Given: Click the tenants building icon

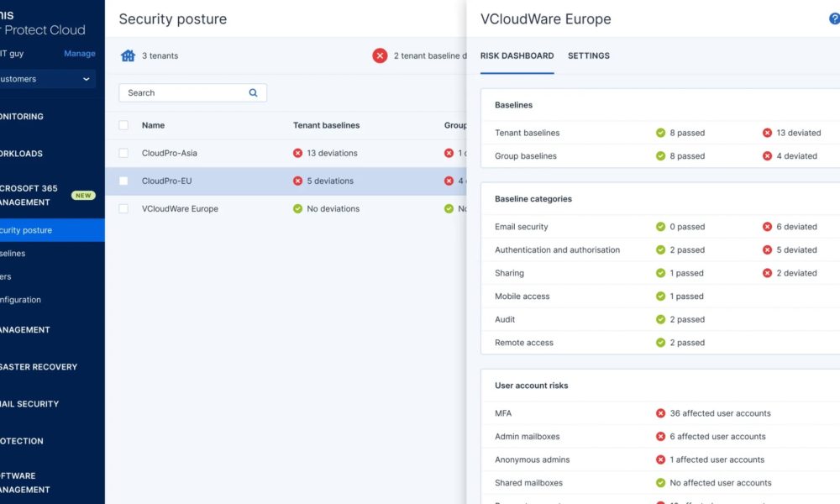Looking at the screenshot, I should tap(128, 55).
